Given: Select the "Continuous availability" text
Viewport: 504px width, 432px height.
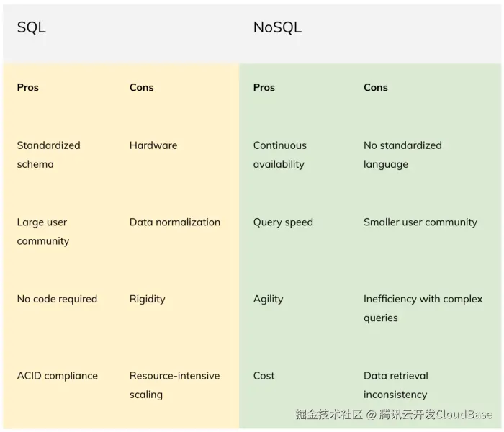Looking at the screenshot, I should [279, 154].
